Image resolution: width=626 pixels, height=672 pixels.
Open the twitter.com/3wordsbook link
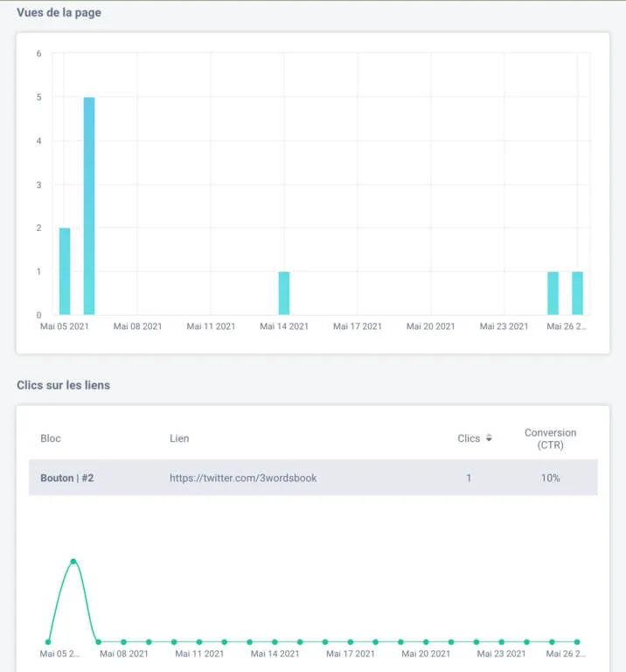click(243, 479)
